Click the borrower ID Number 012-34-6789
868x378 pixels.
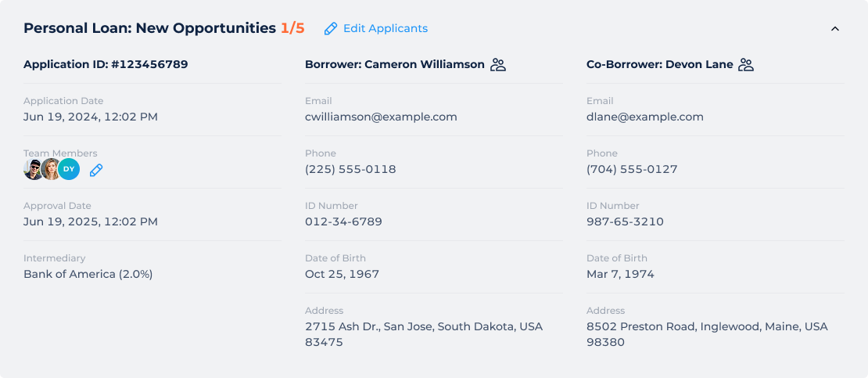coord(343,221)
